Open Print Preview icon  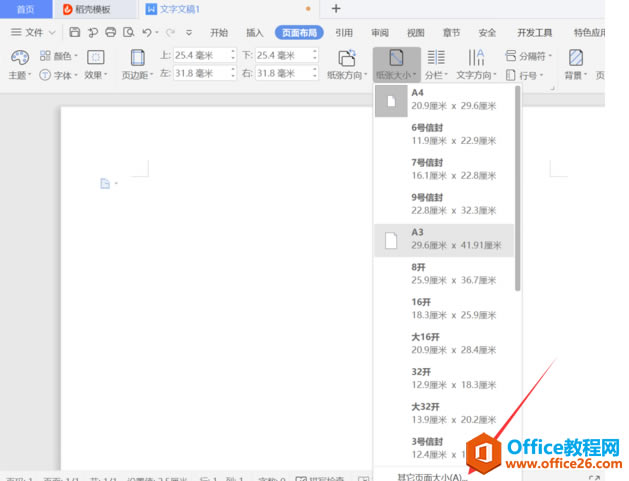pyautogui.click(x=128, y=32)
